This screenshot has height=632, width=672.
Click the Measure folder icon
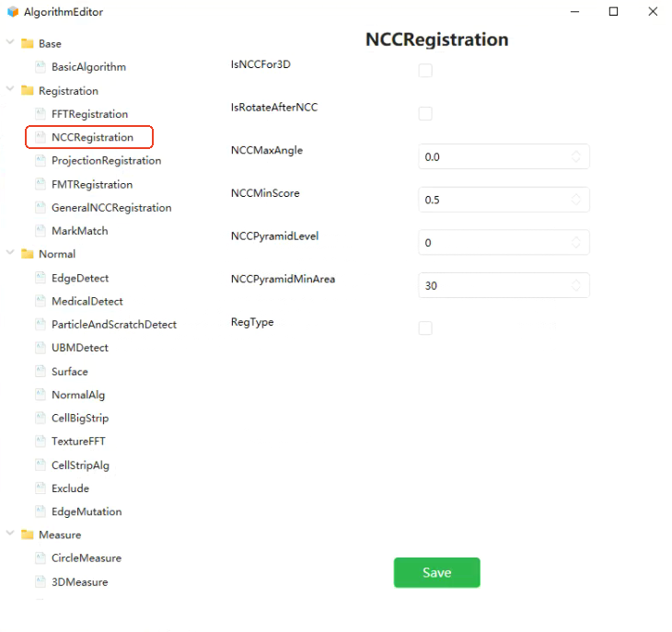(x=28, y=534)
